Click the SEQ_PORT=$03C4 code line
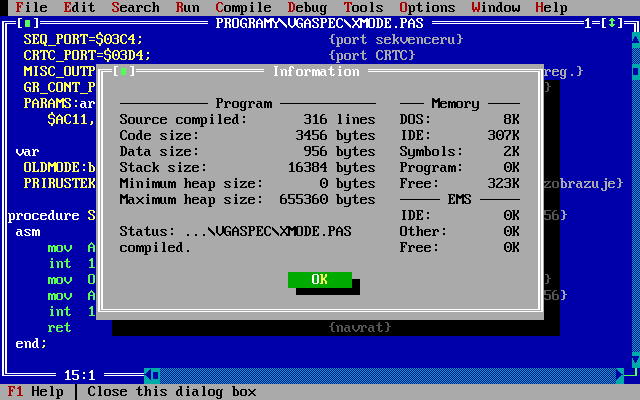The width and height of the screenshot is (640, 400). tap(83, 39)
